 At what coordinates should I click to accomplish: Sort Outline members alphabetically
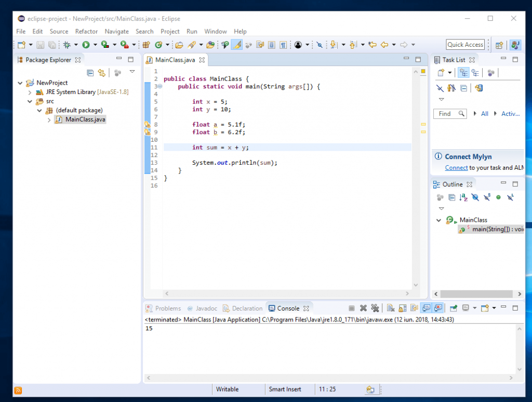click(x=463, y=198)
